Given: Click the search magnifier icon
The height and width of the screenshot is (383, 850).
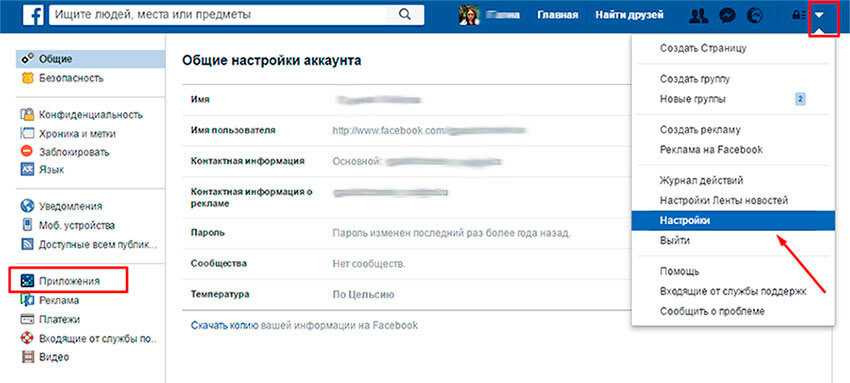Looking at the screenshot, I should [x=404, y=15].
